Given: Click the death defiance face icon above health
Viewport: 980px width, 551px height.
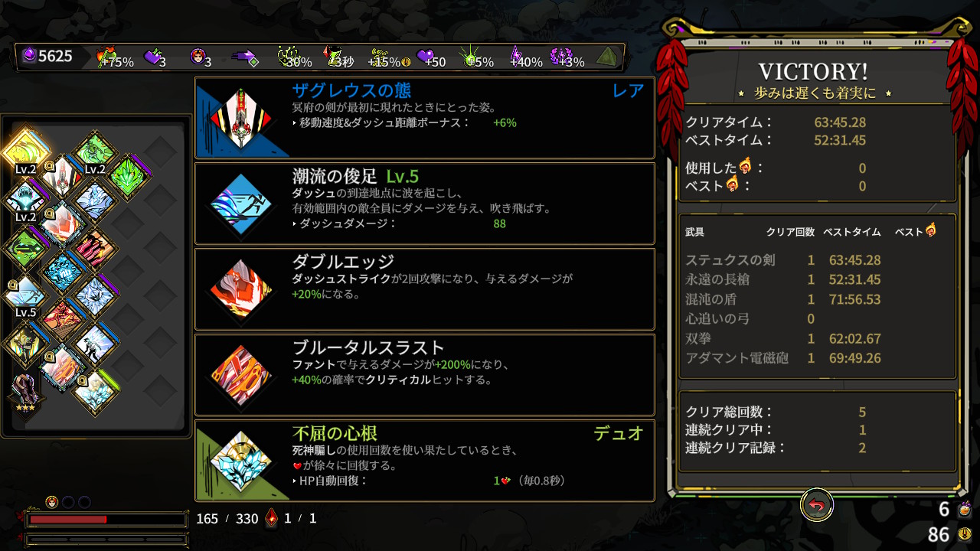Looking at the screenshot, I should click(x=51, y=502).
